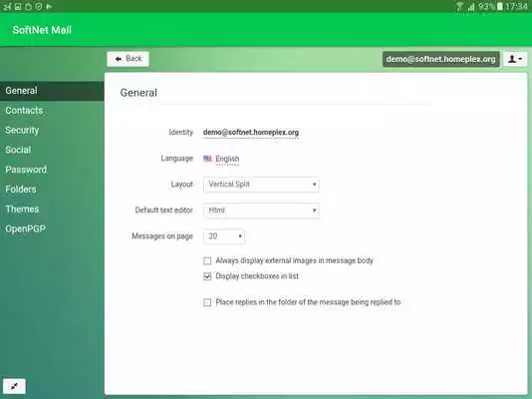Viewport: 532px width, 399px height.
Task: Click the demo@softnet.homeplex.org account button
Action: (x=440, y=59)
